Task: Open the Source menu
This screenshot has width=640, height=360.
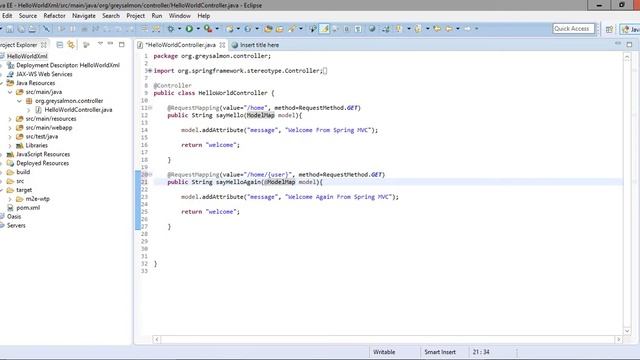Action: [28, 16]
